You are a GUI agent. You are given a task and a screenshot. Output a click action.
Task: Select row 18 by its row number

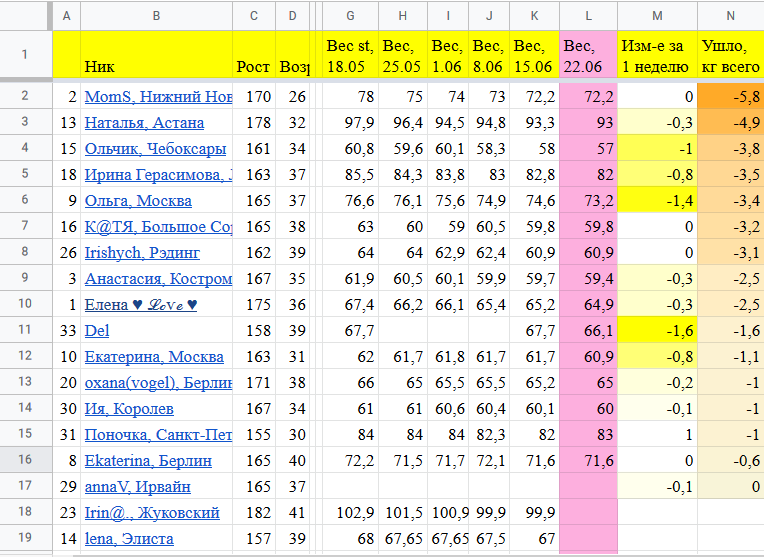tap(24, 513)
